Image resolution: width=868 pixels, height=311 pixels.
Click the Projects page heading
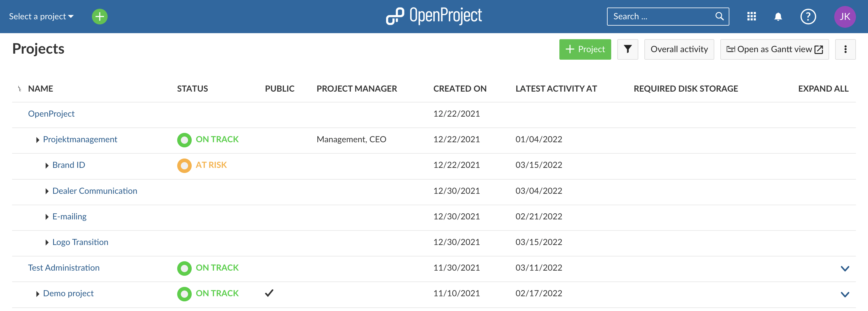(38, 49)
